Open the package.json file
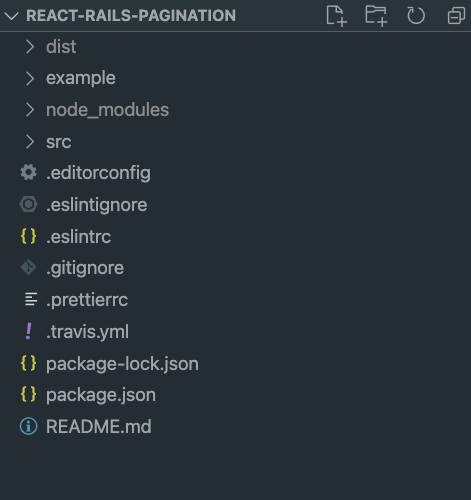471x500 pixels. [235, 395]
